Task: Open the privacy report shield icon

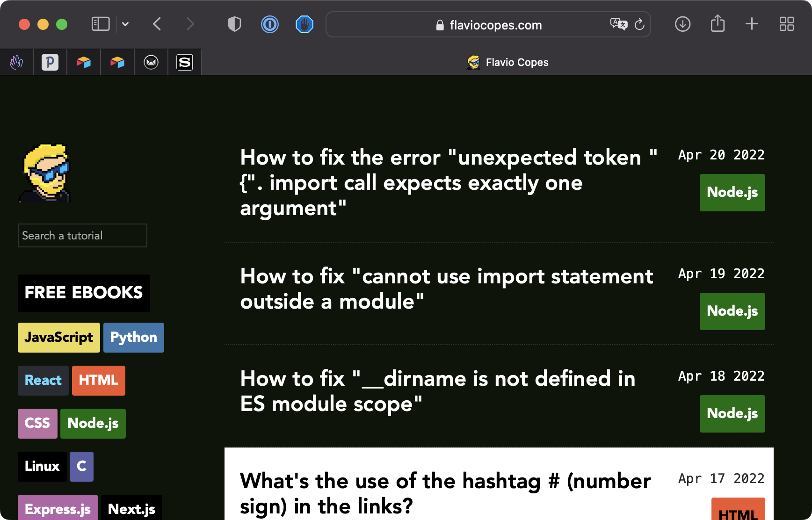Action: point(234,24)
